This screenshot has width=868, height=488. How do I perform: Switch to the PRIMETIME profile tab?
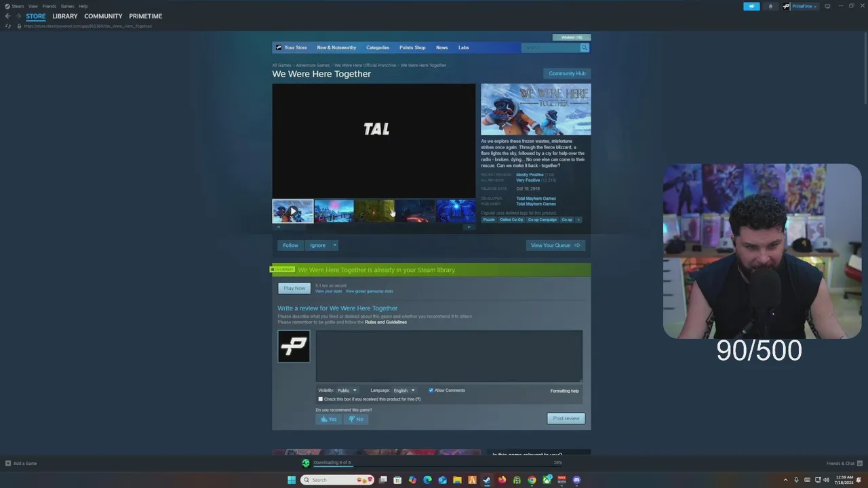click(146, 16)
